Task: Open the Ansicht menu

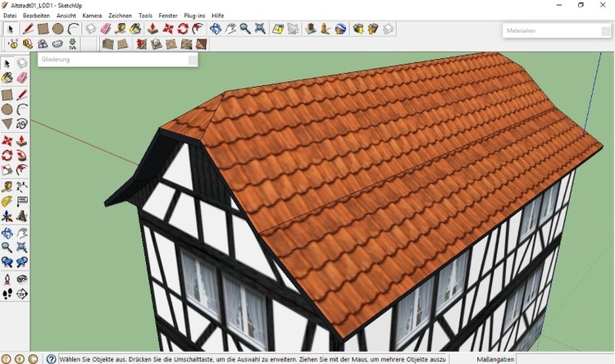Action: pyautogui.click(x=66, y=16)
